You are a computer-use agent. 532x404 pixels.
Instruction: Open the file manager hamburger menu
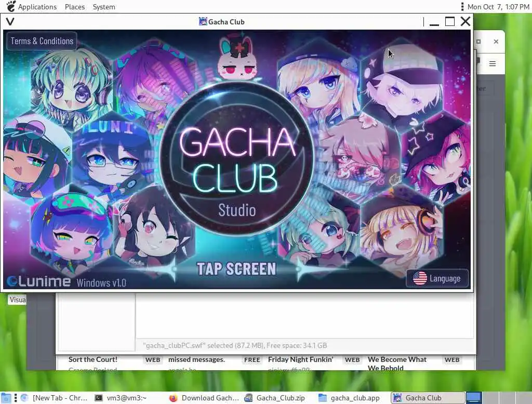(x=493, y=63)
